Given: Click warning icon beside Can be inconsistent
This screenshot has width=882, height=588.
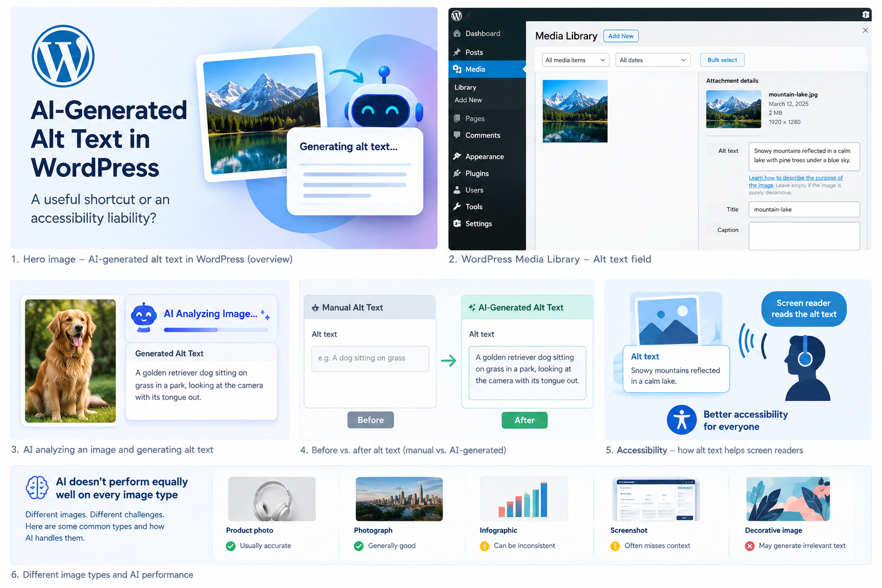Looking at the screenshot, I should pyautogui.click(x=485, y=546).
